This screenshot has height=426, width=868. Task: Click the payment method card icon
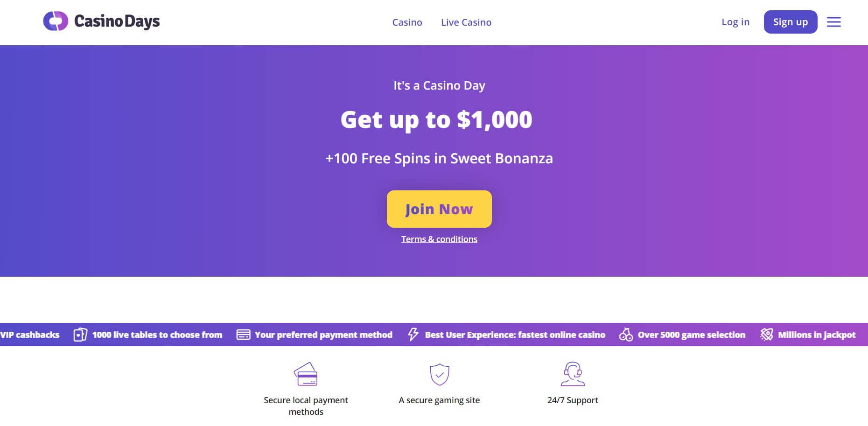[243, 335]
